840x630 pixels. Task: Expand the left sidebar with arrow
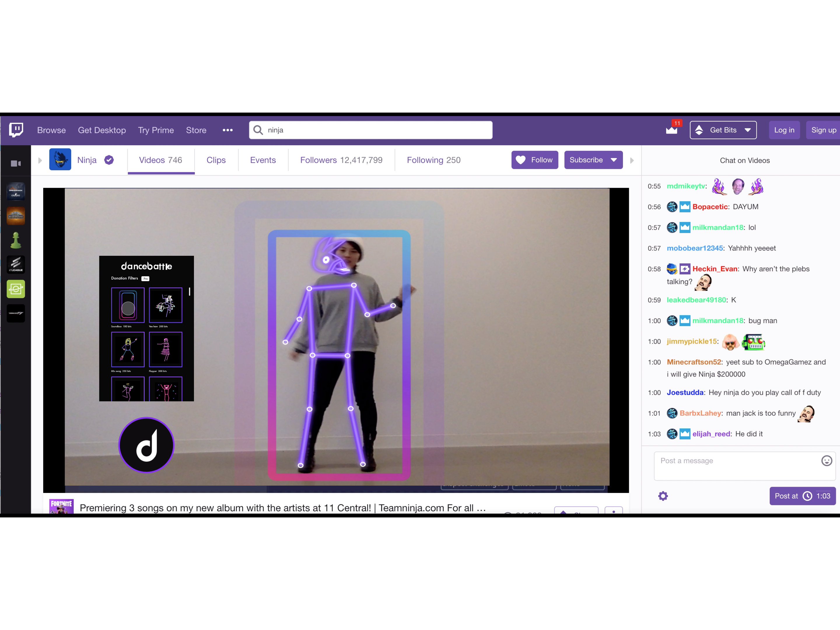[x=40, y=160]
